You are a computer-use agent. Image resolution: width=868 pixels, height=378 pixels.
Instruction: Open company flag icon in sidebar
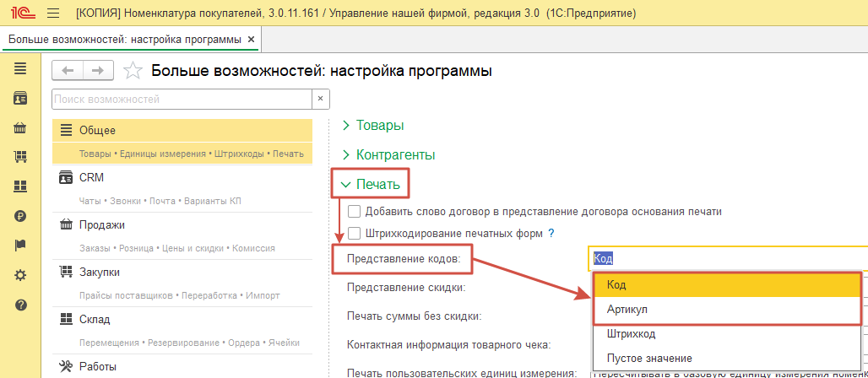click(20, 246)
